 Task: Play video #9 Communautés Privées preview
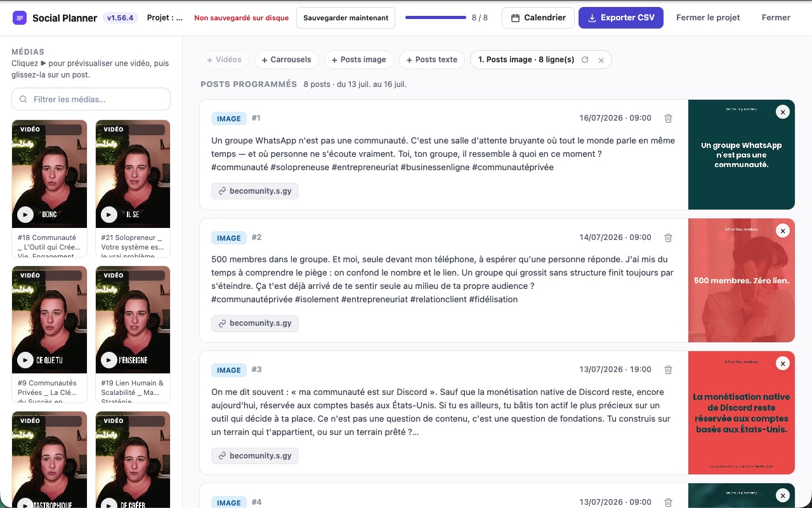[x=25, y=360]
